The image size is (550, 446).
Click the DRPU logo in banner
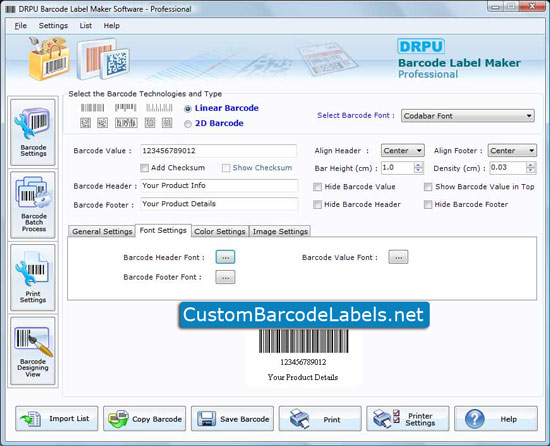[x=421, y=46]
